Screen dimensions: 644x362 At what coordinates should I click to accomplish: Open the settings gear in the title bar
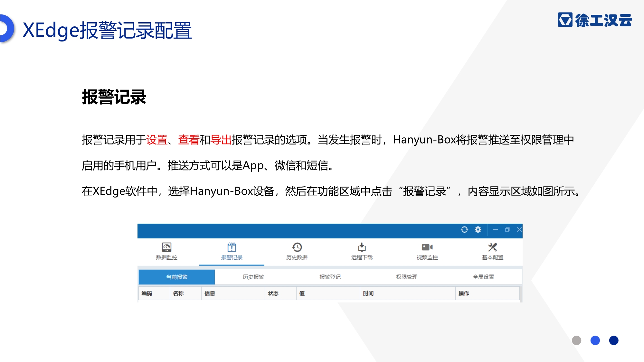click(478, 229)
